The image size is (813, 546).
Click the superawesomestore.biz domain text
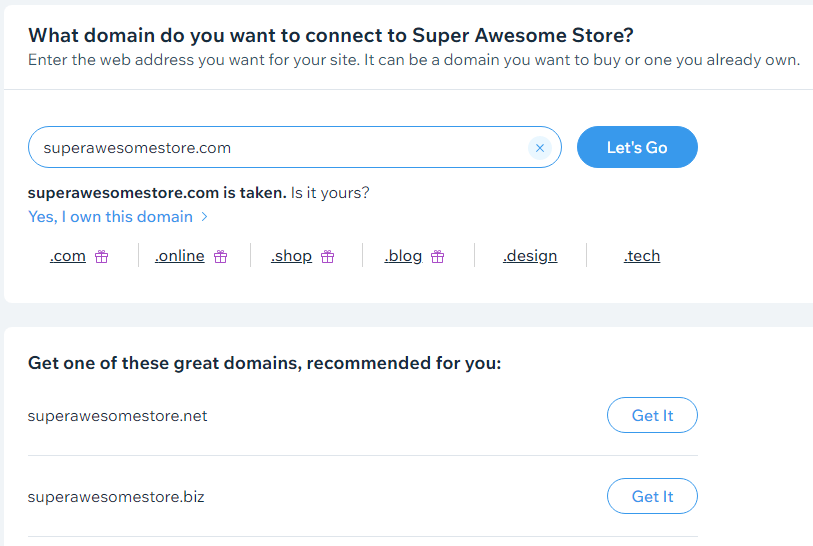click(116, 497)
